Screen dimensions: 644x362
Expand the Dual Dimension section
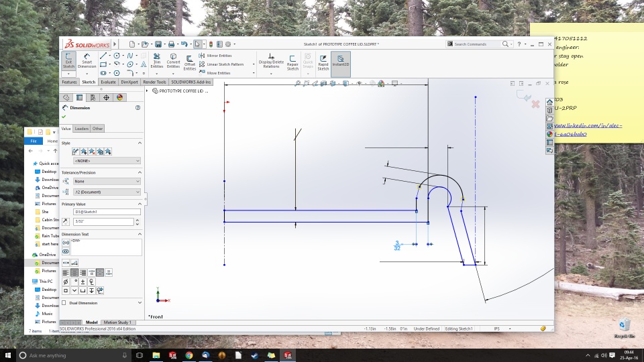pos(140,303)
